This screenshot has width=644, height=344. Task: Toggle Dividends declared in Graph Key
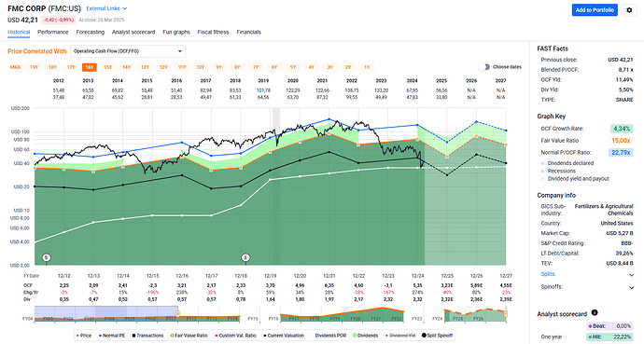coord(567,163)
